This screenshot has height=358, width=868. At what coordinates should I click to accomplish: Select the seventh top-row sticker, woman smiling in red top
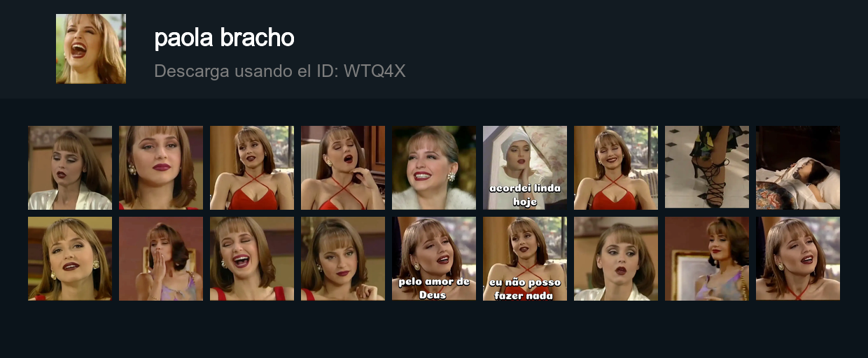point(616,168)
